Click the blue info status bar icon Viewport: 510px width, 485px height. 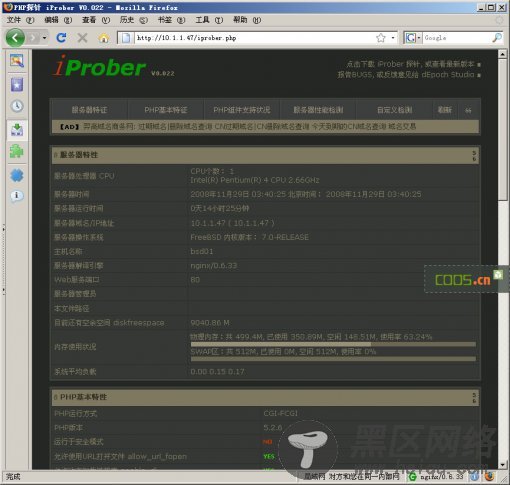tap(474, 477)
